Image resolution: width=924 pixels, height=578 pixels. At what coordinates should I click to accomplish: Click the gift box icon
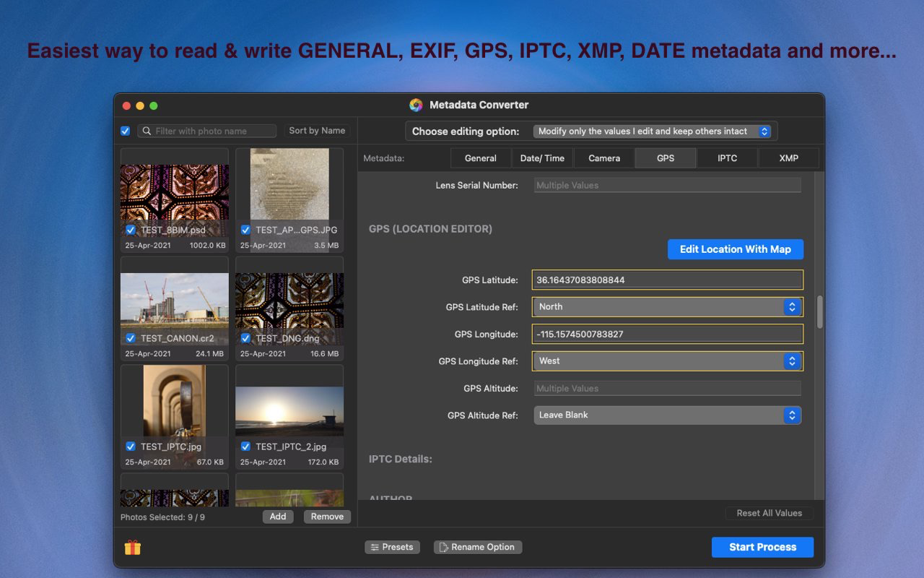pyautogui.click(x=132, y=548)
